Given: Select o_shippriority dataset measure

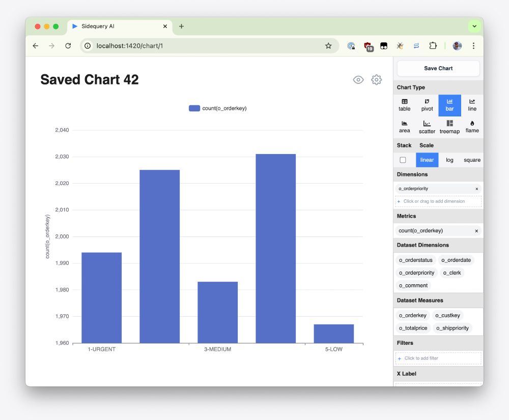Looking at the screenshot, I should tap(452, 328).
